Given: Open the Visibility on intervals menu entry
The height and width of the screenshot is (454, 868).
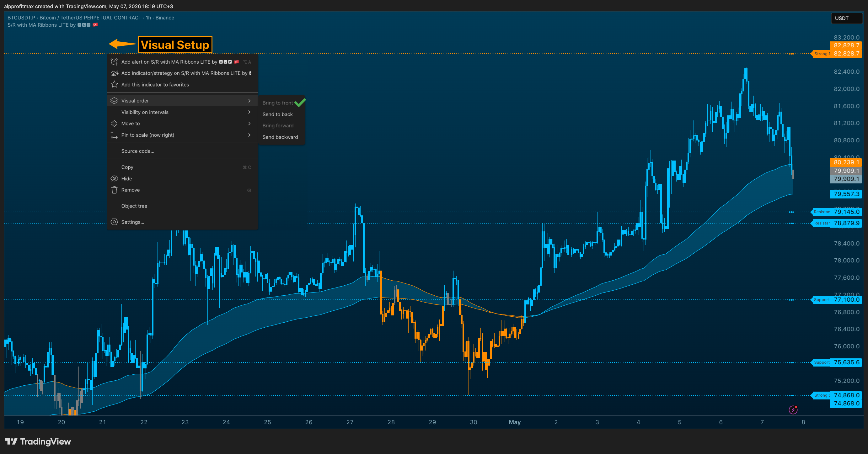Looking at the screenshot, I should click(x=183, y=112).
